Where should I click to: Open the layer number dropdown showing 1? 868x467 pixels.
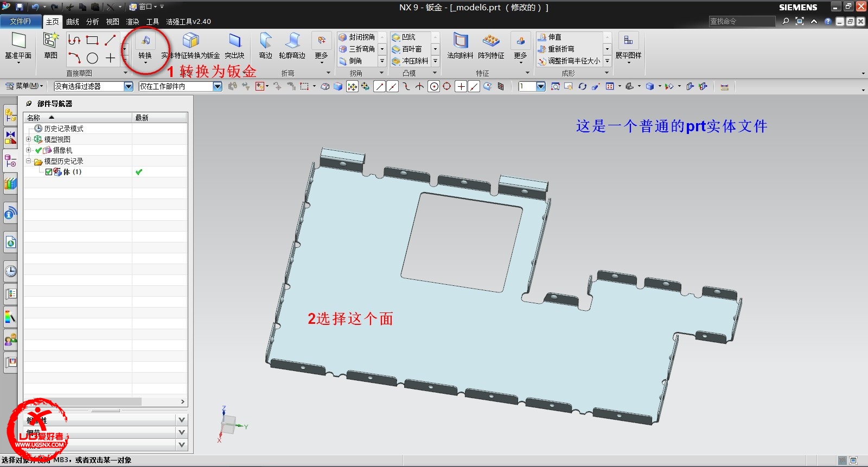click(541, 86)
